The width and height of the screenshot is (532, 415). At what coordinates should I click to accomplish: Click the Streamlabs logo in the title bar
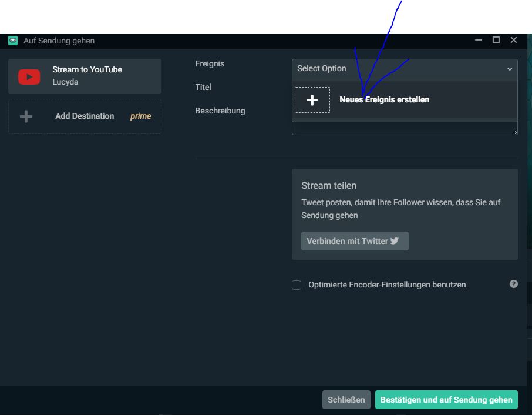click(x=13, y=41)
